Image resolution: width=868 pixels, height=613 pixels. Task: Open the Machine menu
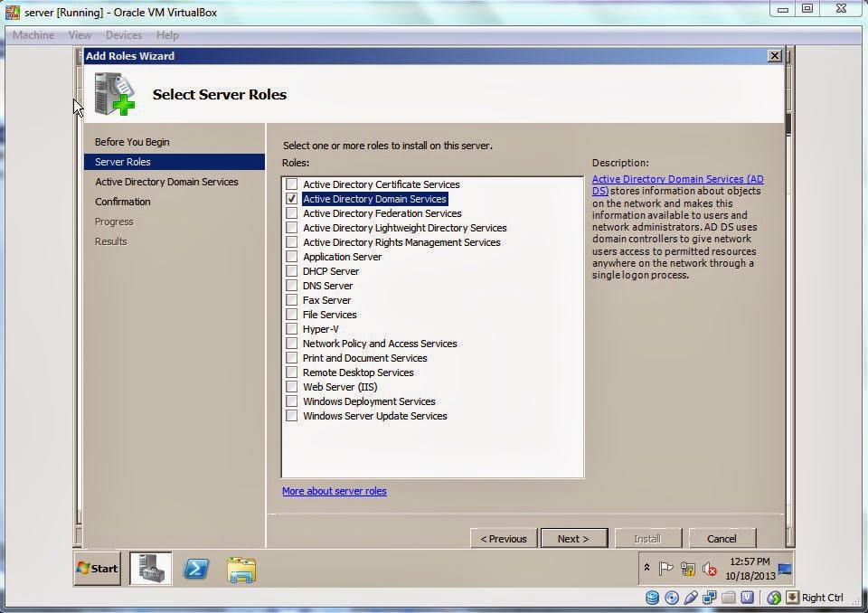[33, 35]
